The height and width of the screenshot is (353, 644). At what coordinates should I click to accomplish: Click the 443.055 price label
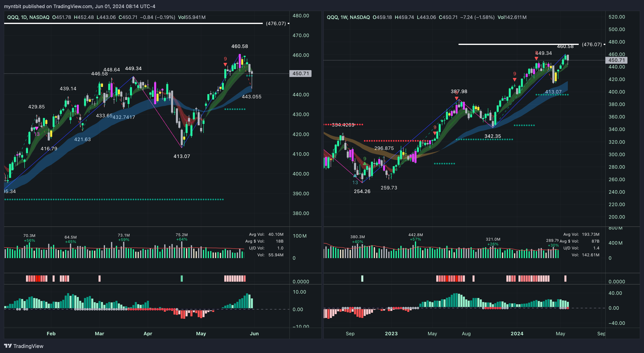click(x=251, y=97)
